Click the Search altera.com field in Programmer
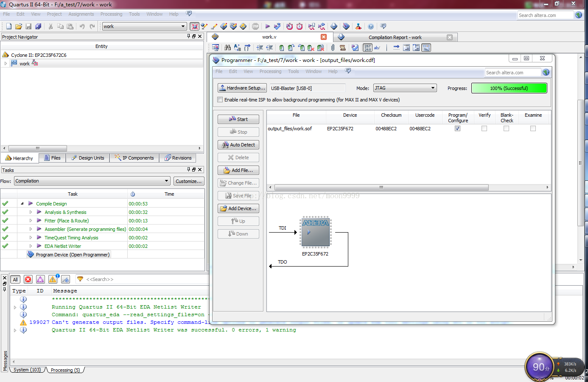The height and width of the screenshot is (382, 588). (x=512, y=73)
